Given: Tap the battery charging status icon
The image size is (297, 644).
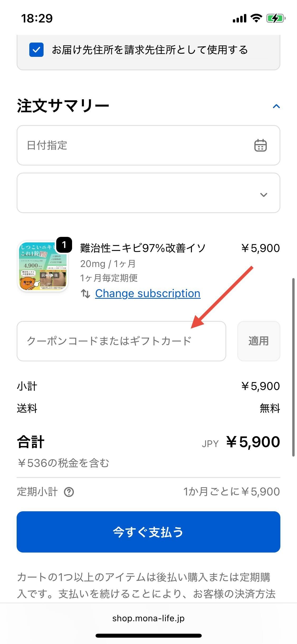Looking at the screenshot, I should coord(276,19).
